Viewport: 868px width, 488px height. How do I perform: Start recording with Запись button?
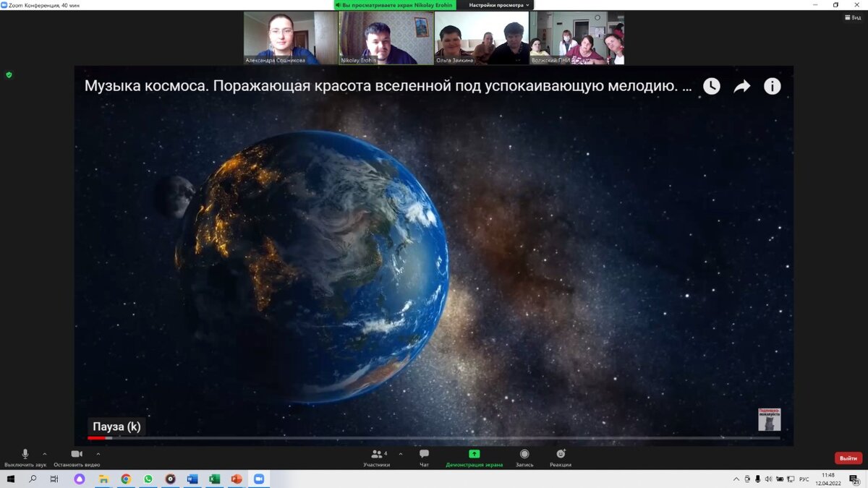click(x=524, y=458)
